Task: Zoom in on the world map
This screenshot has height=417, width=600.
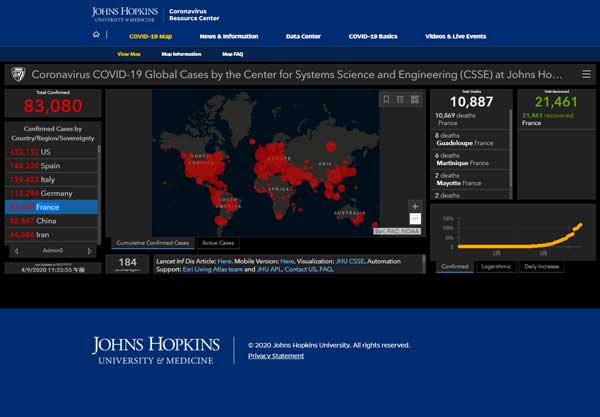Action: click(x=415, y=206)
